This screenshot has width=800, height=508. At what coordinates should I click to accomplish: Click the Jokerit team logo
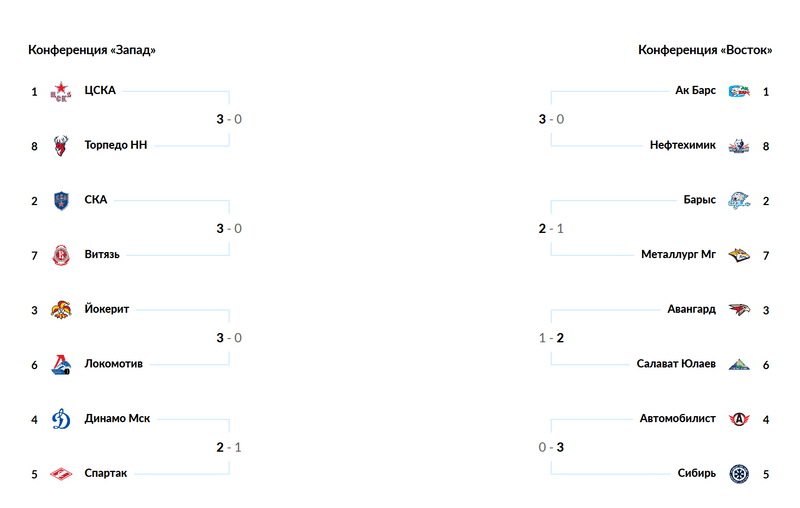pos(62,310)
